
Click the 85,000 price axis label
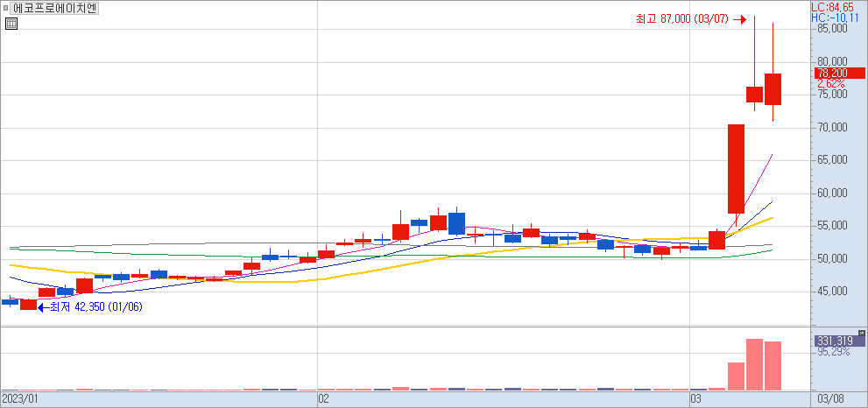[x=831, y=28]
